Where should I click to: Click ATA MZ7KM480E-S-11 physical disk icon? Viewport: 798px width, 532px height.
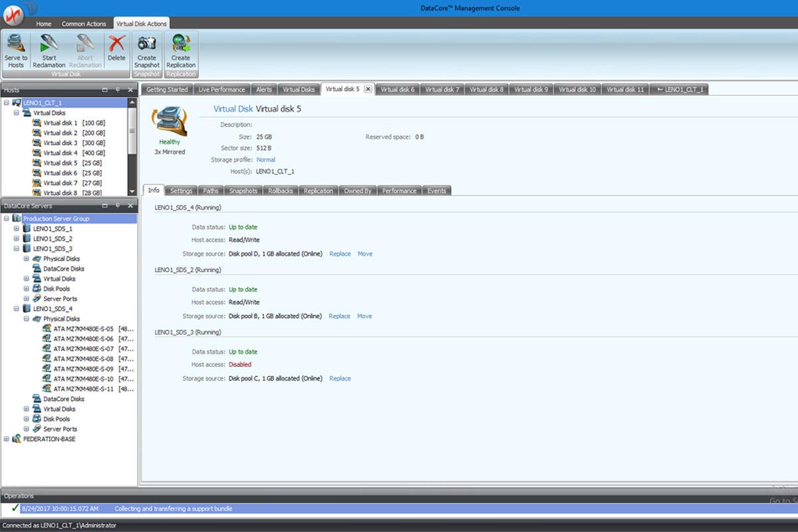[47, 388]
